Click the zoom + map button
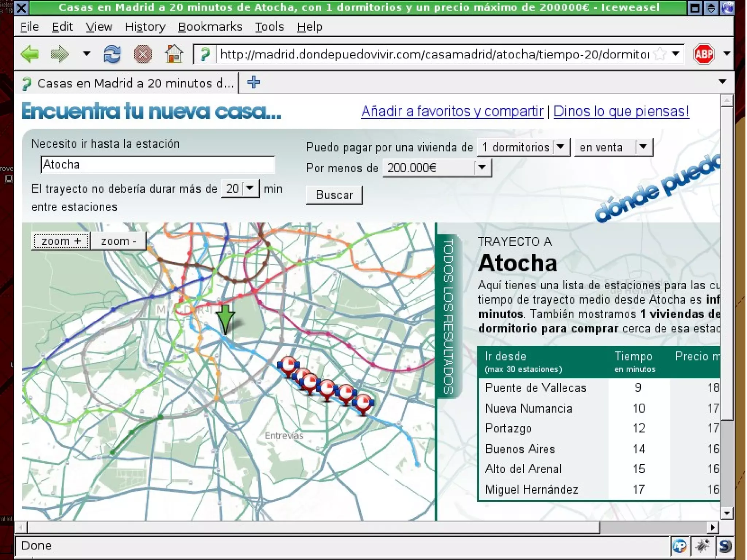Image resolution: width=747 pixels, height=560 pixels. coord(61,241)
